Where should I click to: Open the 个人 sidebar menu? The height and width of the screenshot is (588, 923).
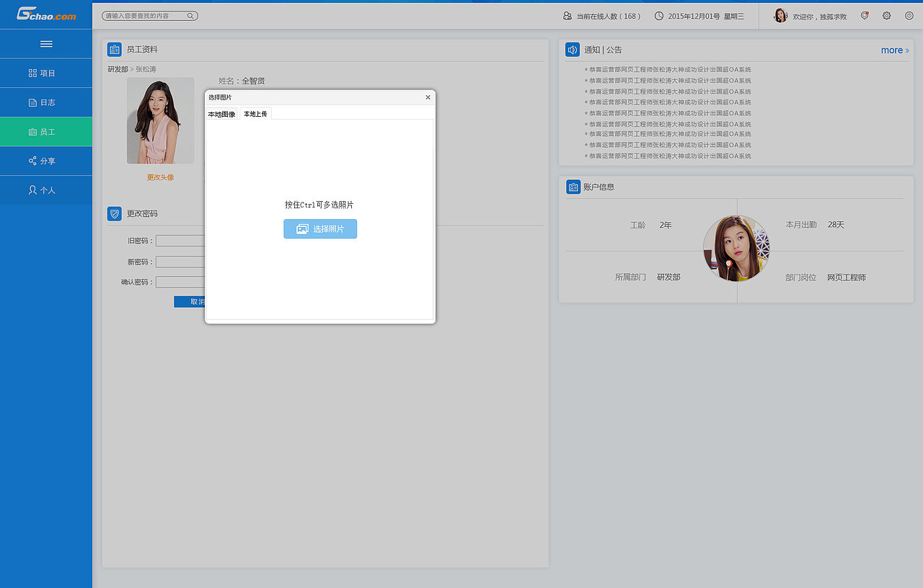click(x=46, y=190)
